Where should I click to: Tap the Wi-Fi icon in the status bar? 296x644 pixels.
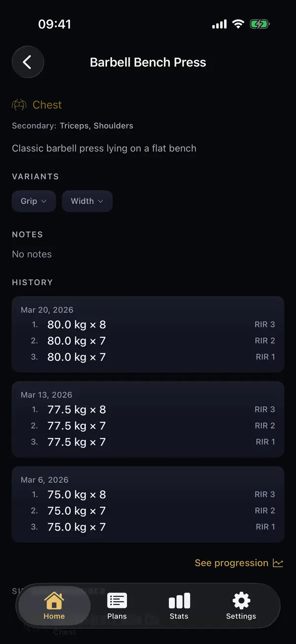coord(238,23)
